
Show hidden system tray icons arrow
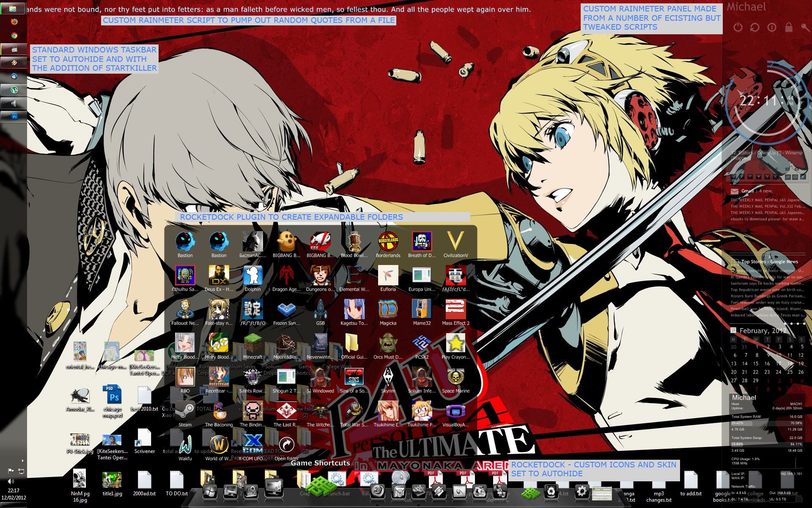[x=22, y=461]
